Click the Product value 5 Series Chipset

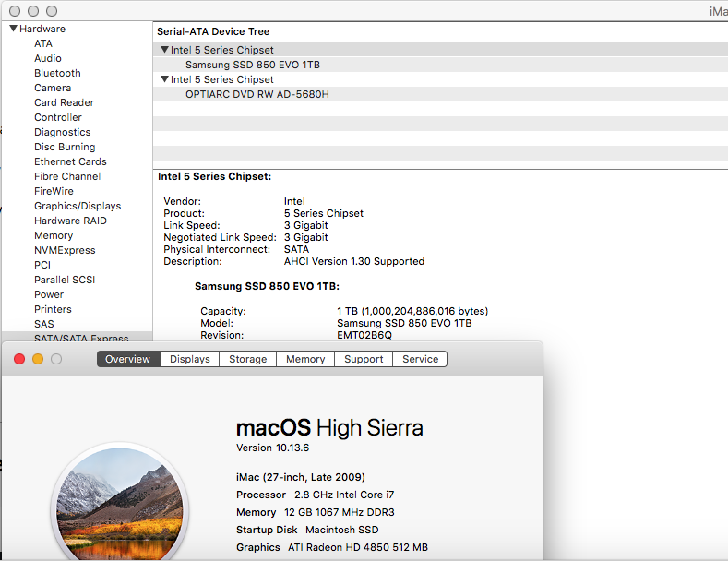click(x=324, y=213)
